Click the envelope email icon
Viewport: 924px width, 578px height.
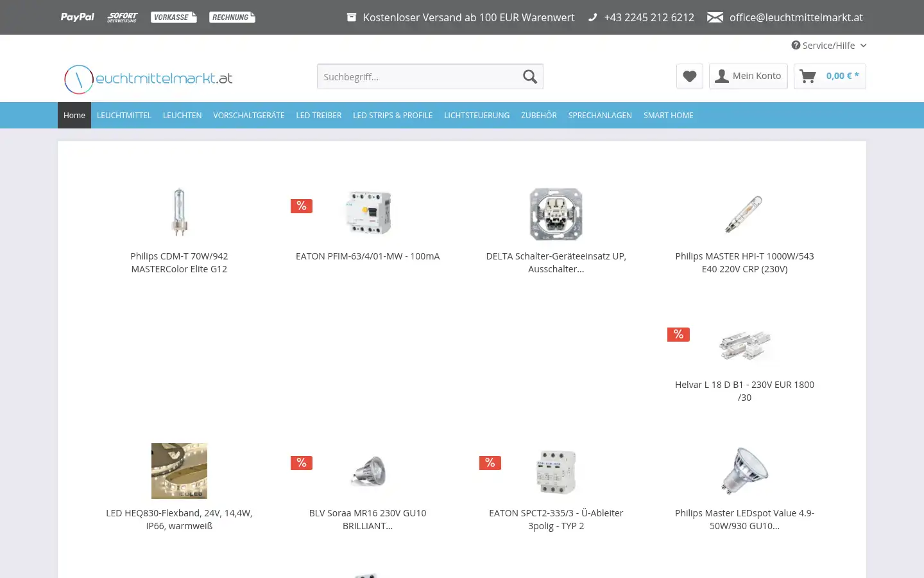pyautogui.click(x=715, y=17)
